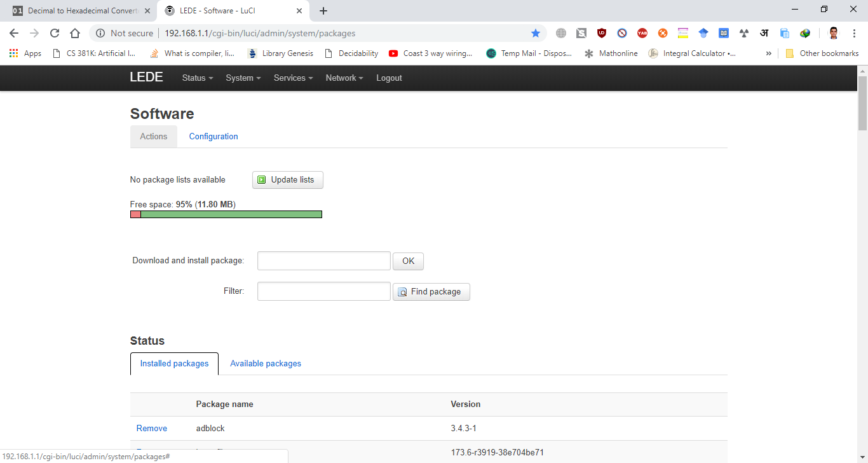Click OK to install the package

408,261
